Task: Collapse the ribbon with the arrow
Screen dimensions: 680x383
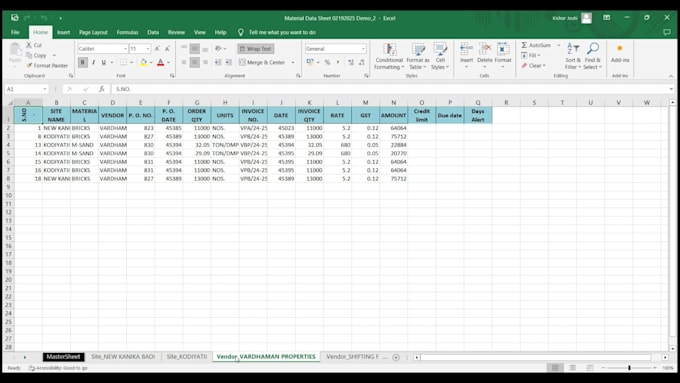Action: pyautogui.click(x=671, y=76)
